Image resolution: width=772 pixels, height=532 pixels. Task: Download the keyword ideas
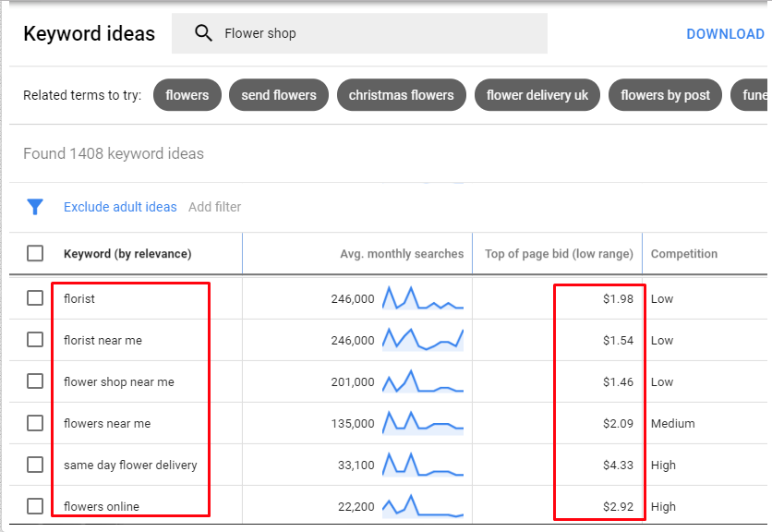click(x=725, y=34)
